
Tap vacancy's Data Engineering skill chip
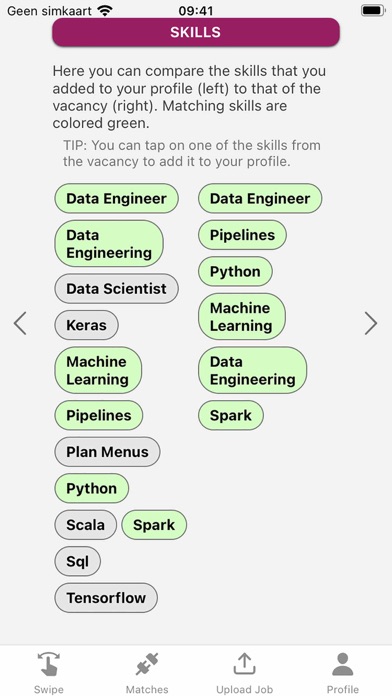point(253,370)
